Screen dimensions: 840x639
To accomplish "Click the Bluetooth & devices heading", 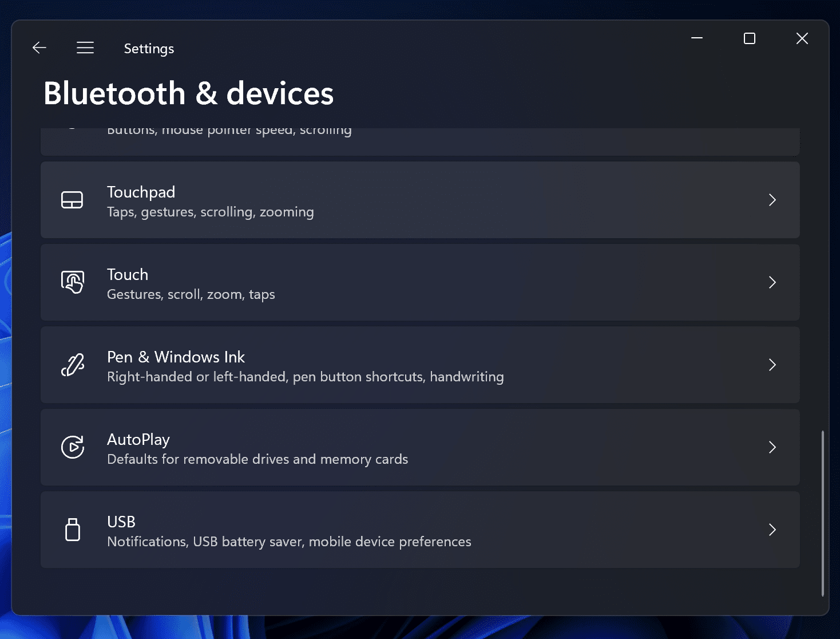I will coord(188,93).
